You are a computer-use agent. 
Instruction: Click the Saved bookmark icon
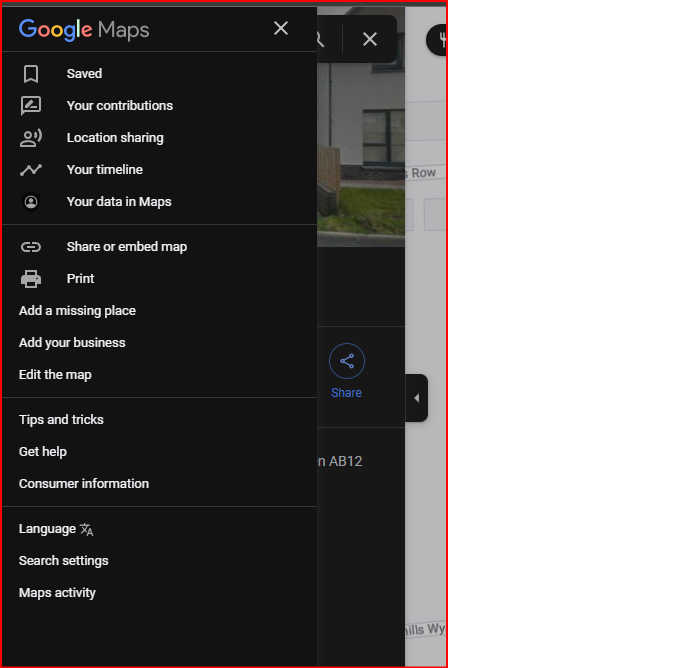31,74
